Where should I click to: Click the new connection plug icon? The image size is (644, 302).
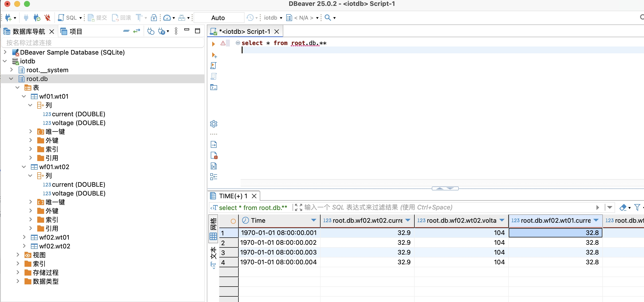click(8, 18)
